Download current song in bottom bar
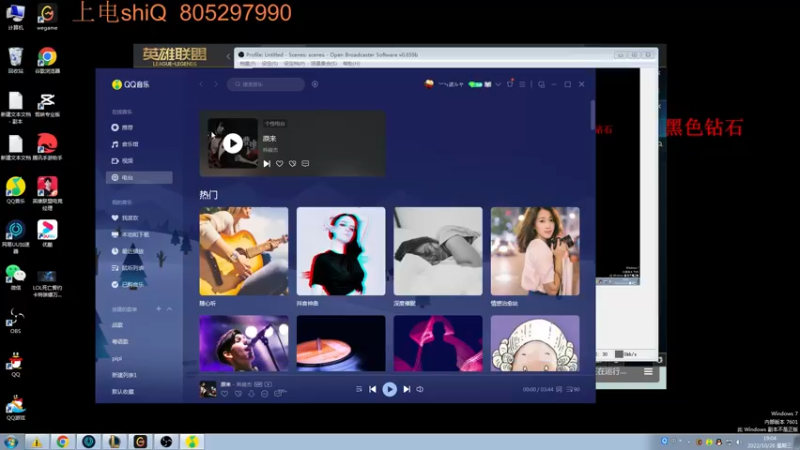The width and height of the screenshot is (800, 450). (x=251, y=394)
